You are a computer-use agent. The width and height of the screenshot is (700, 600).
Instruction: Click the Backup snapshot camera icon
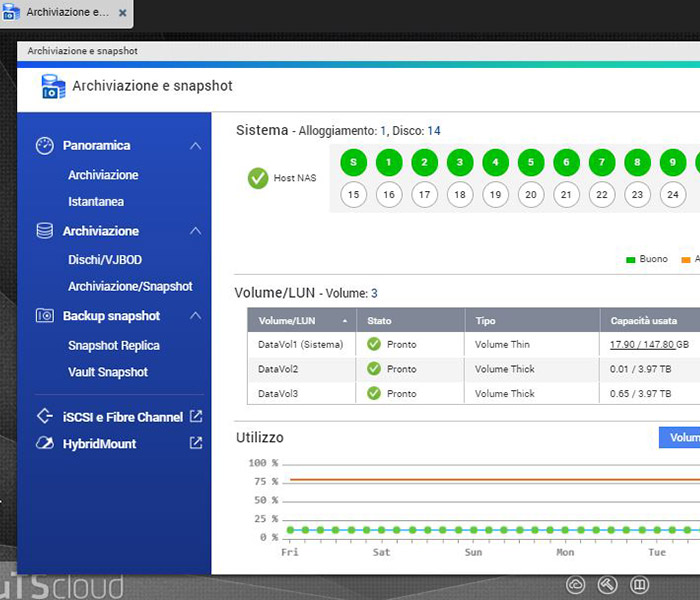coord(44,316)
